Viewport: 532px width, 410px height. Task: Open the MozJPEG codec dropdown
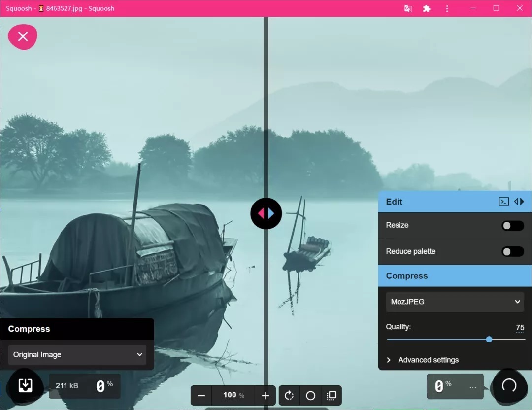tap(455, 302)
